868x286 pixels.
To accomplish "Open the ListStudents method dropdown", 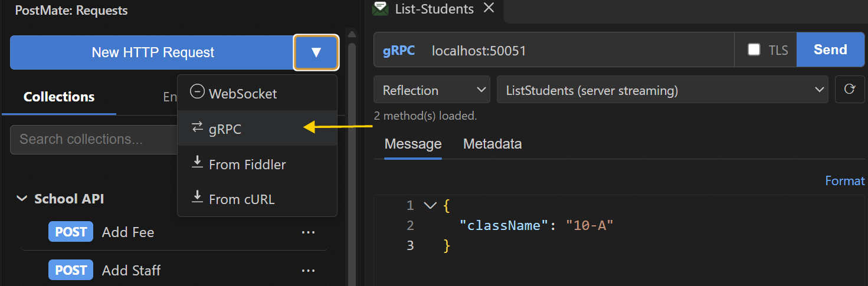I will tap(663, 90).
